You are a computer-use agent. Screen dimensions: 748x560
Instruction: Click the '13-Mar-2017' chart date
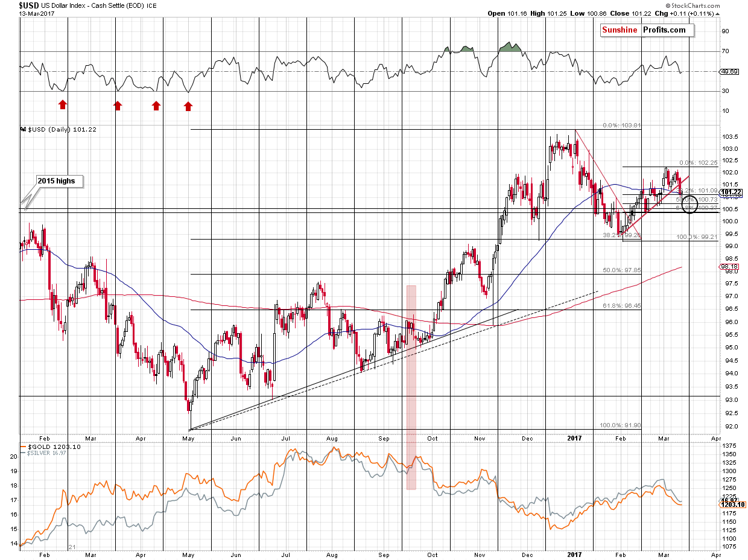[x=37, y=13]
